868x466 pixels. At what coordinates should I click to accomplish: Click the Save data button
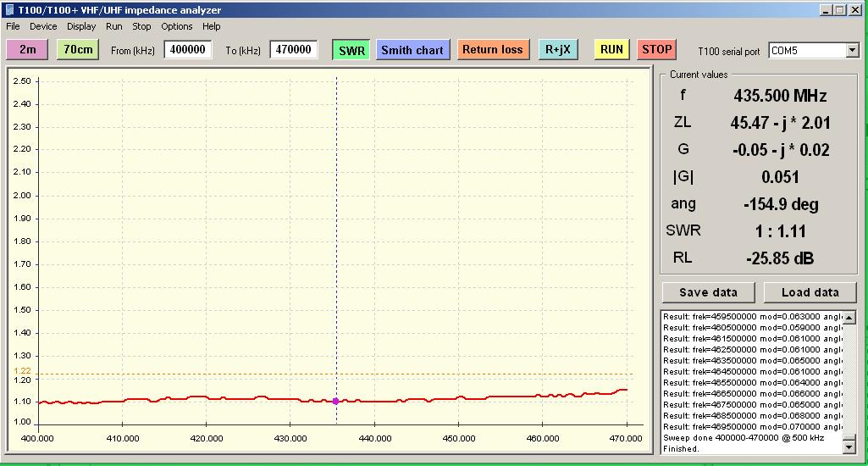(708, 292)
